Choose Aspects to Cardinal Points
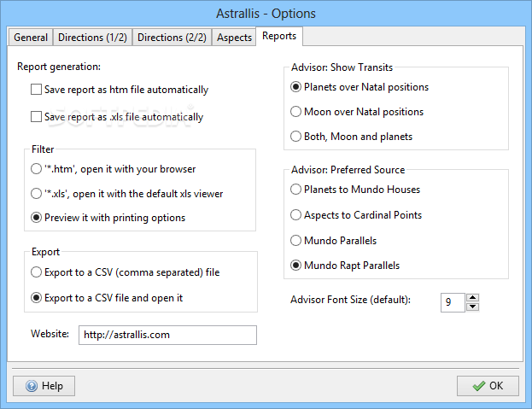The width and height of the screenshot is (532, 409). (356, 215)
